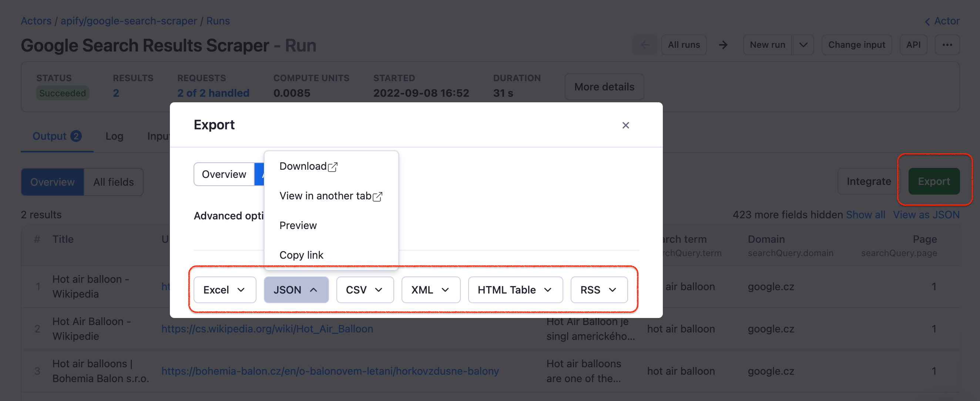Collapse the JSON format dropdown

(296, 290)
